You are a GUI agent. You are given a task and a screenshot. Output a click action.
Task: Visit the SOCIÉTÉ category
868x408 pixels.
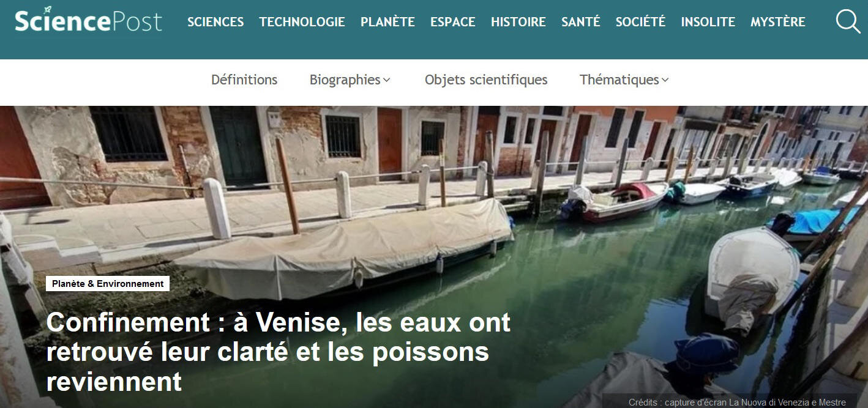(x=640, y=22)
